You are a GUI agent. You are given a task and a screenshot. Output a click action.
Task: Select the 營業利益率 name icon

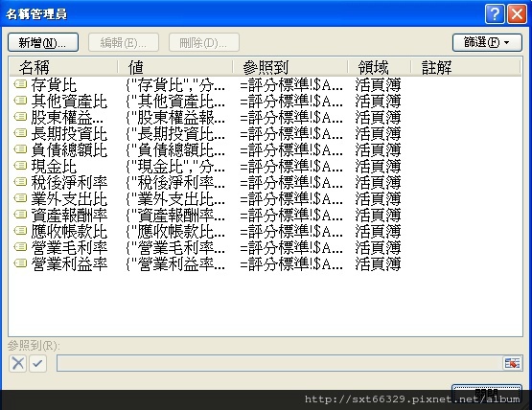(x=20, y=263)
